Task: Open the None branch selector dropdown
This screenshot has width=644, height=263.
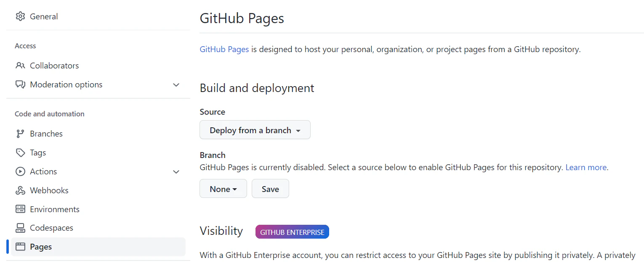Action: click(x=223, y=189)
